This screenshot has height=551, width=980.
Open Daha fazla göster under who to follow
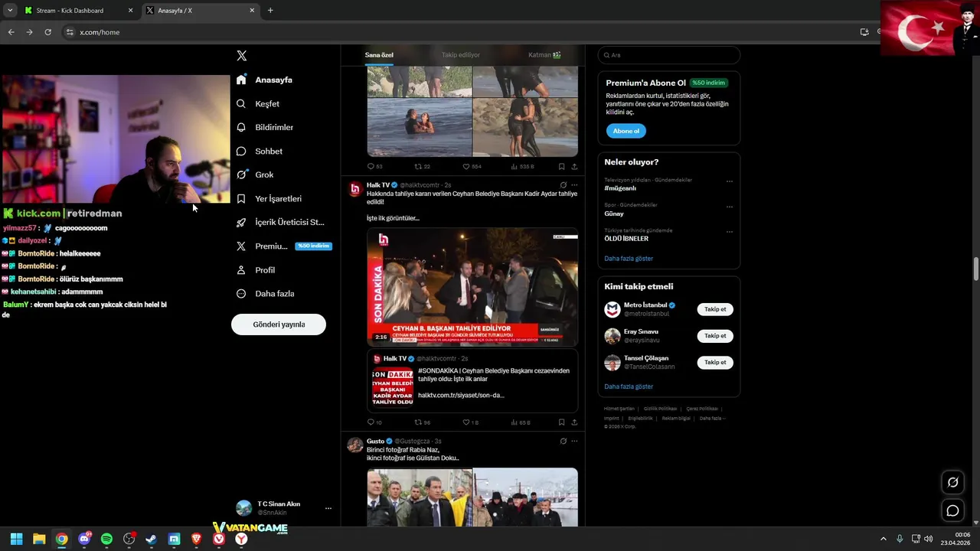(x=629, y=386)
